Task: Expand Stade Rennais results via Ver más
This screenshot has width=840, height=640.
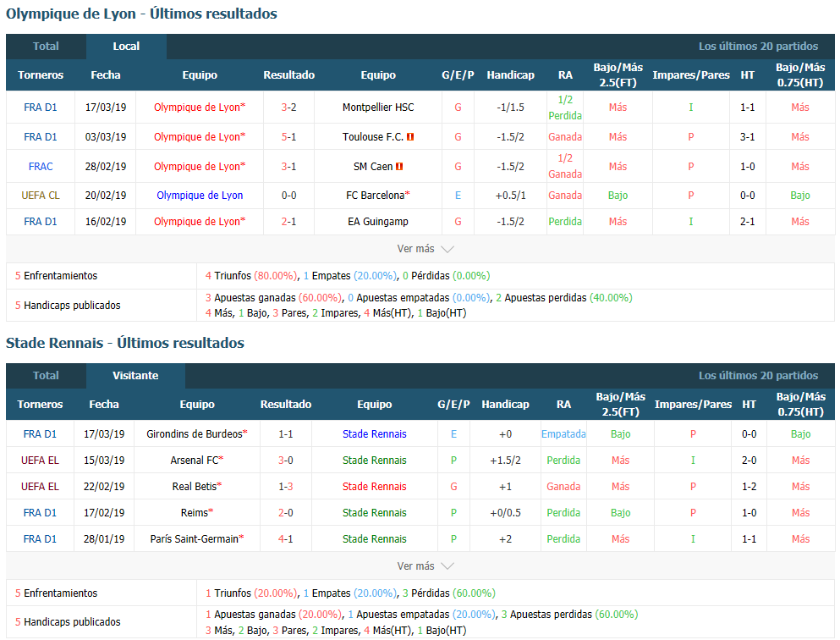Action: click(425, 566)
